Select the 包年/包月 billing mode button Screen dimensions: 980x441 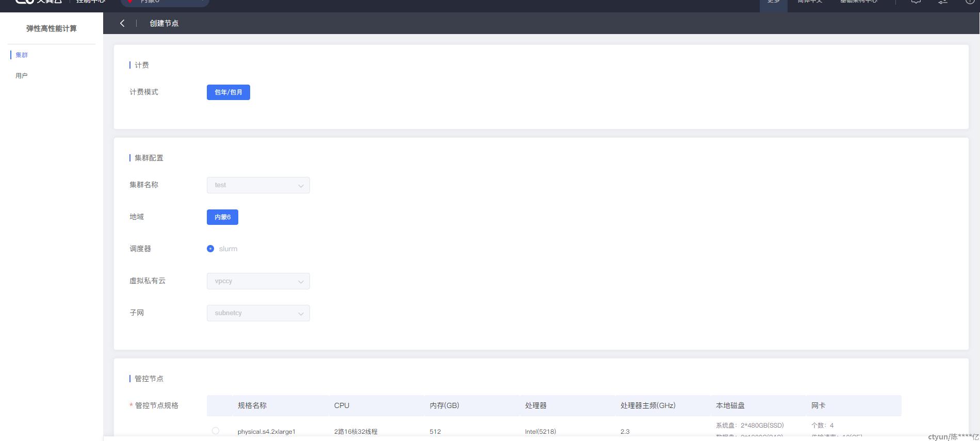228,92
